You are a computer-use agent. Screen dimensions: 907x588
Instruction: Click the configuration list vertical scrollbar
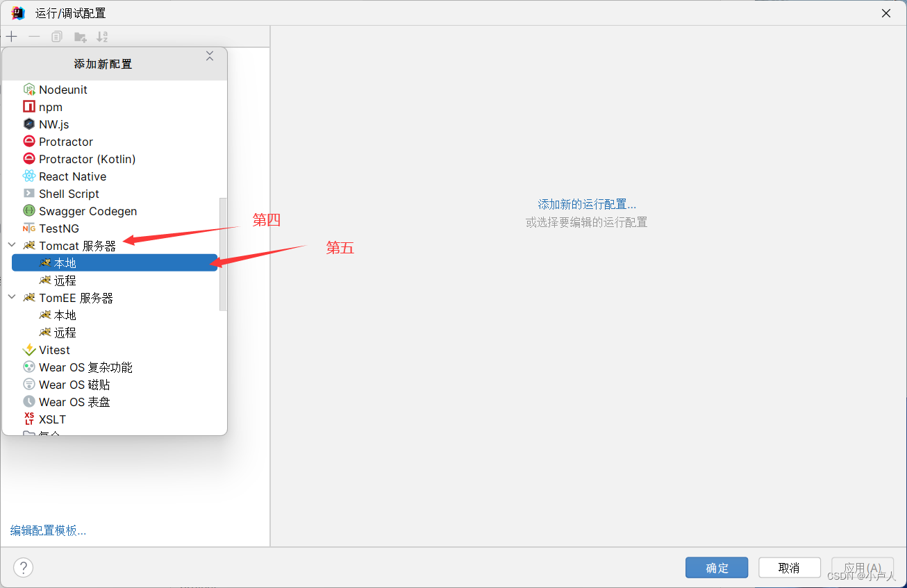tap(223, 253)
